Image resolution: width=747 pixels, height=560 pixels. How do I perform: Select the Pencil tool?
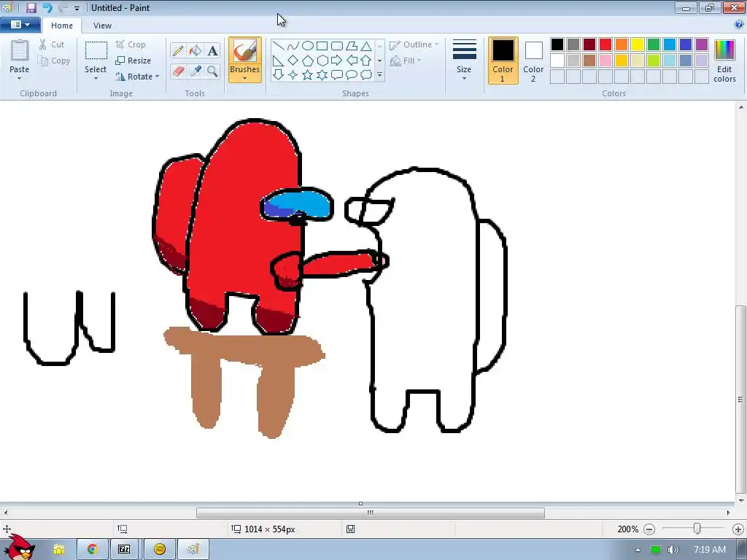[178, 50]
